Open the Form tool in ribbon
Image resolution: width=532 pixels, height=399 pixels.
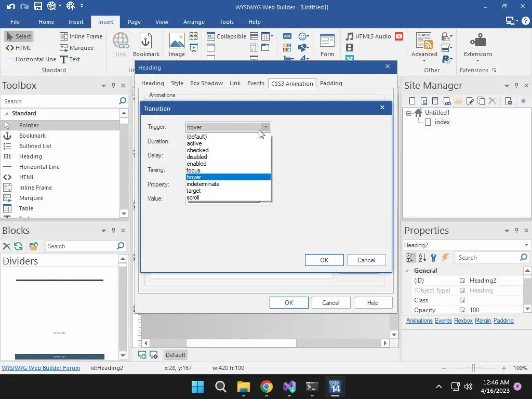tap(327, 41)
